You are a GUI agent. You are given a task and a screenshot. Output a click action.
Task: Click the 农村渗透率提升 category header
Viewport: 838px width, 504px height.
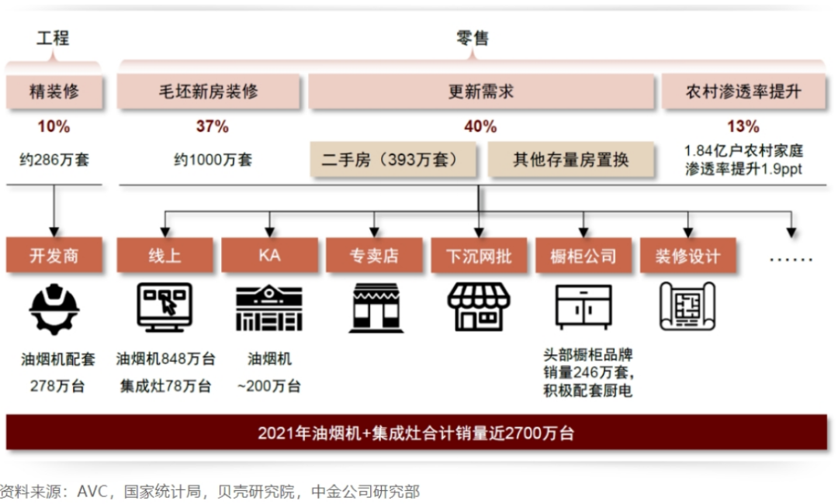coord(743,92)
